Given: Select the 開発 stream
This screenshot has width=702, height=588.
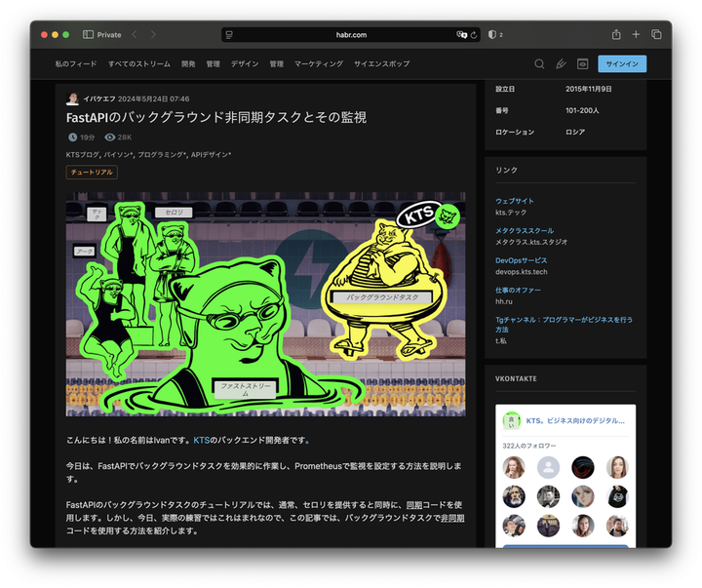Looking at the screenshot, I should coord(188,64).
